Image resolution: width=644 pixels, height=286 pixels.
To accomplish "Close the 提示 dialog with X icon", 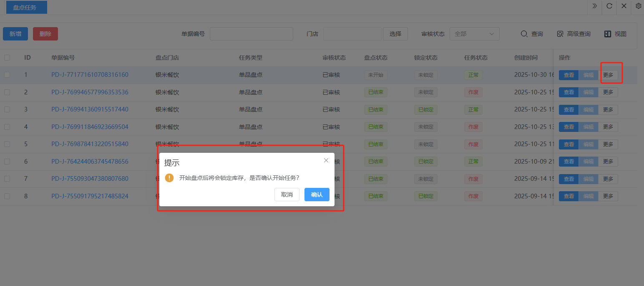I will click(326, 160).
